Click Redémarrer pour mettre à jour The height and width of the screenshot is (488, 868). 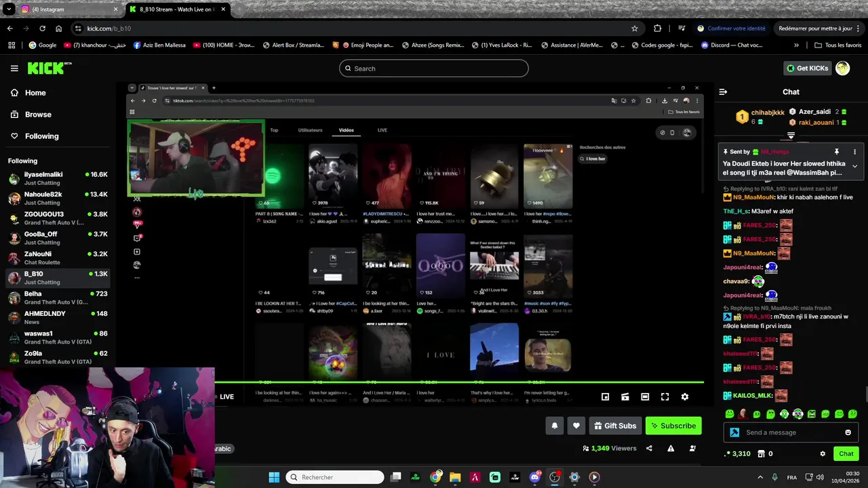pos(820,28)
